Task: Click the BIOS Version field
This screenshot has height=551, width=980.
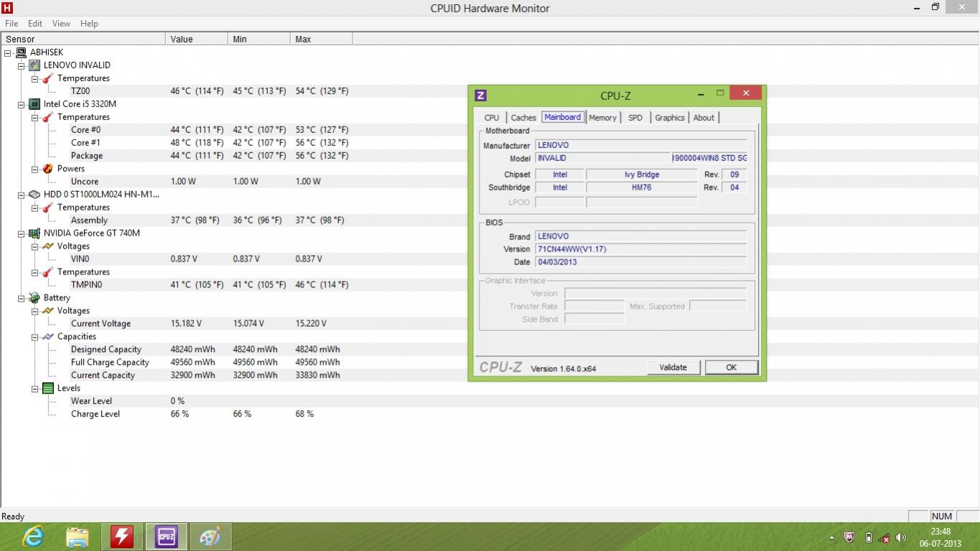Action: click(x=640, y=249)
